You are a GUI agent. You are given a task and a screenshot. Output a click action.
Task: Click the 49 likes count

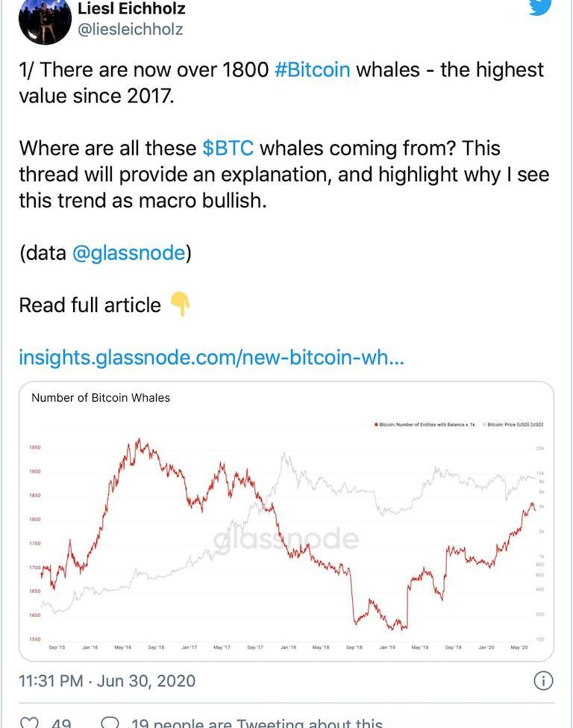tap(61, 723)
